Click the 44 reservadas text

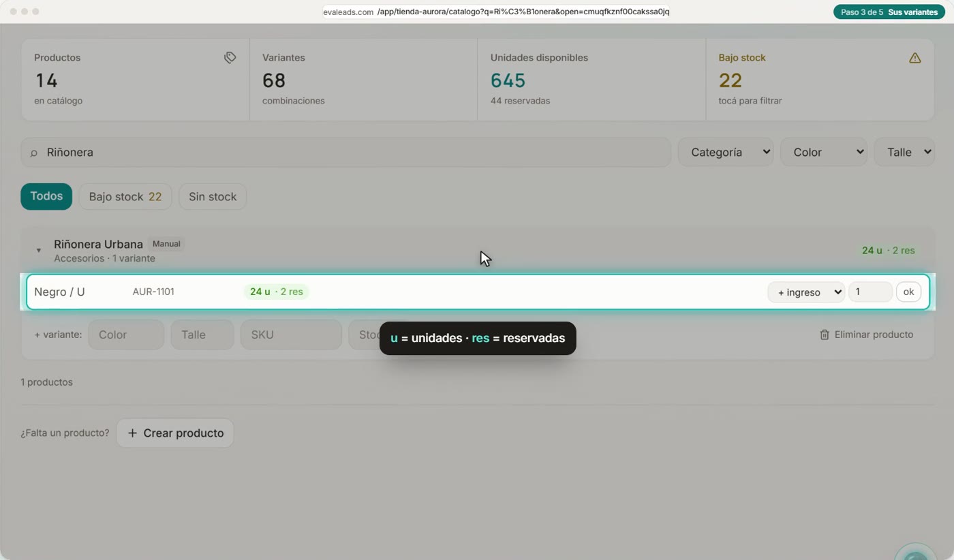click(x=520, y=101)
